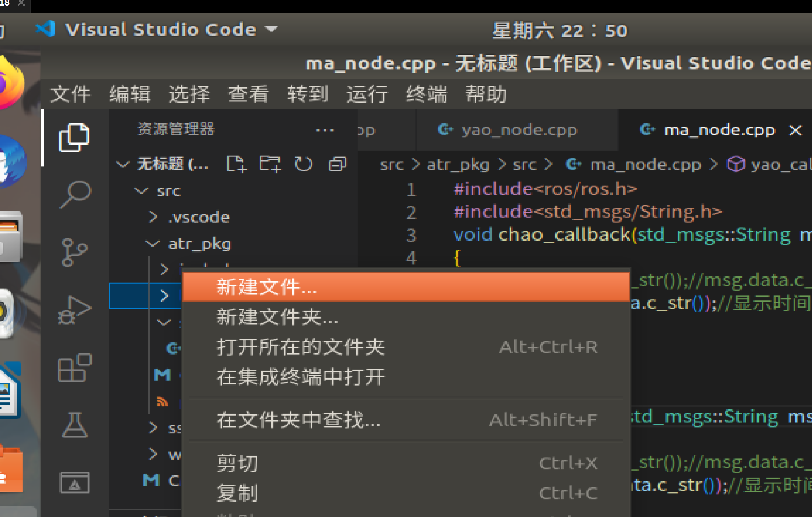Click atr_pkg in the breadcrumb path
The image size is (812, 517).
tap(458, 165)
